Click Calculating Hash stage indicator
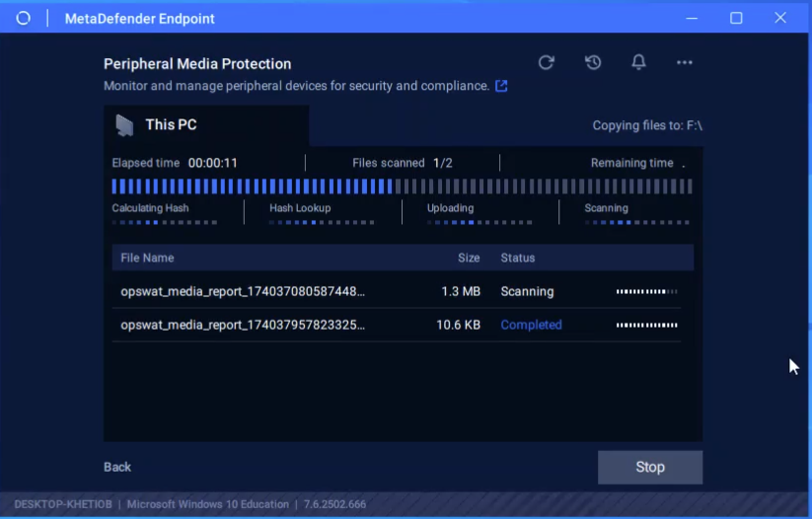Image resolution: width=812 pixels, height=519 pixels. [164, 213]
